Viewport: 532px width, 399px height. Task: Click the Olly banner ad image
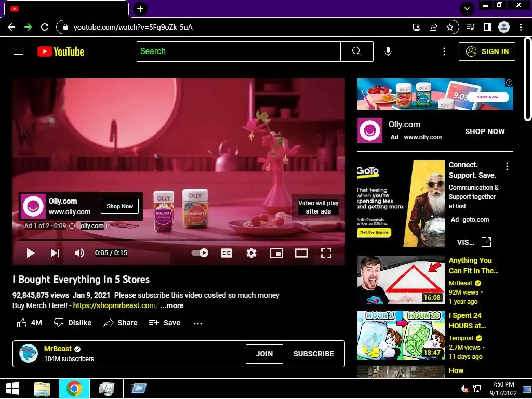435,94
